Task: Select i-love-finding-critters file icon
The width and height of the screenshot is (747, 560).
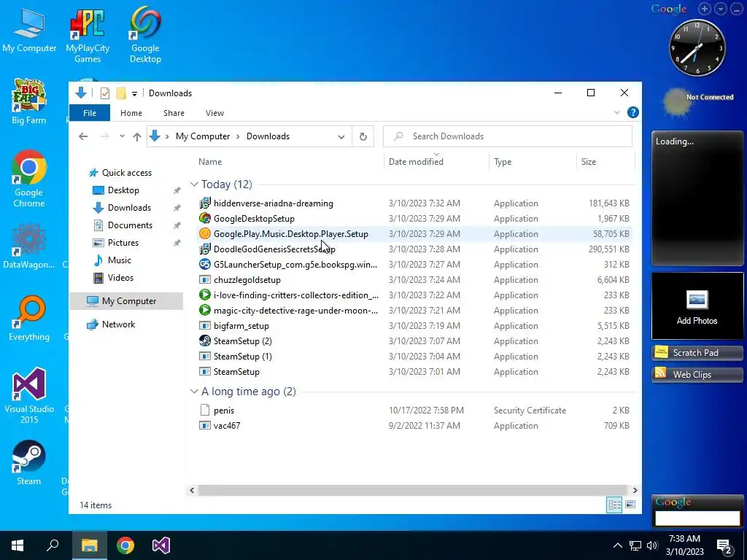Action: (x=205, y=295)
